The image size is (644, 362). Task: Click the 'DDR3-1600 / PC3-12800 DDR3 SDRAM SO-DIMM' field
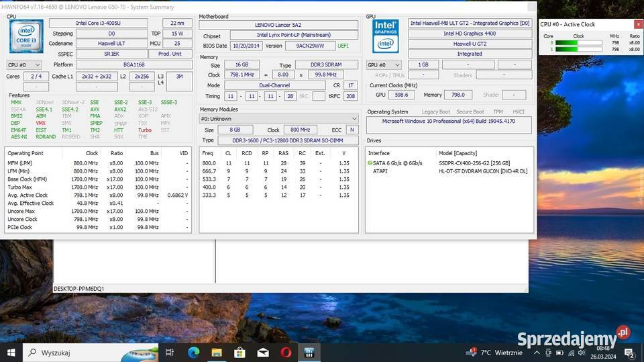288,140
